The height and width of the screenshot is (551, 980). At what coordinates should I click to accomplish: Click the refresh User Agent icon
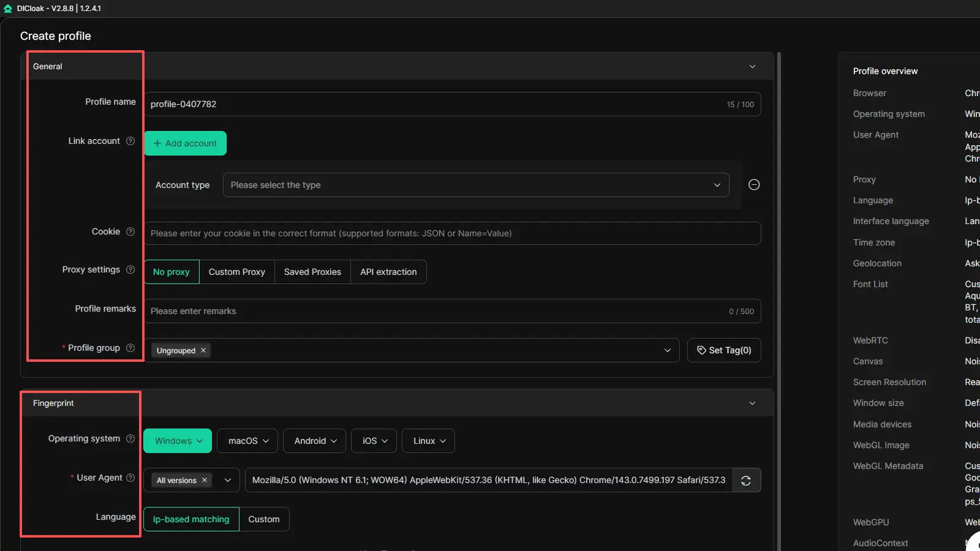(746, 481)
